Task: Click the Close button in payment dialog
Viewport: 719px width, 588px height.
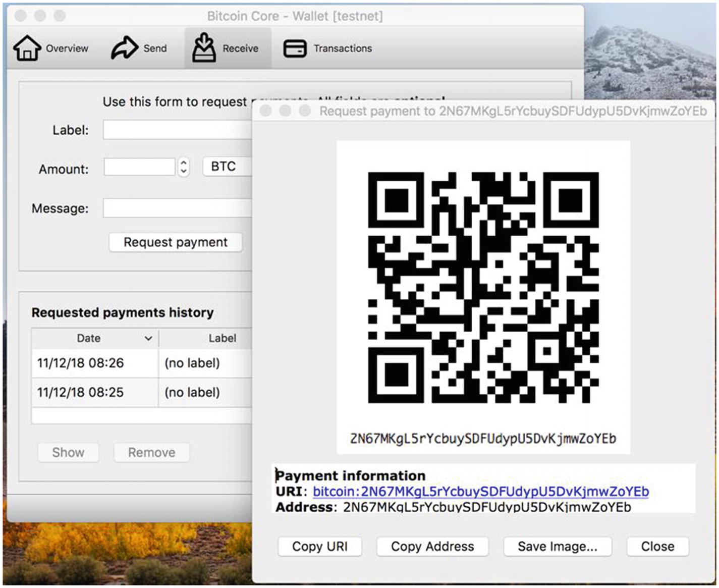Action: point(657,547)
